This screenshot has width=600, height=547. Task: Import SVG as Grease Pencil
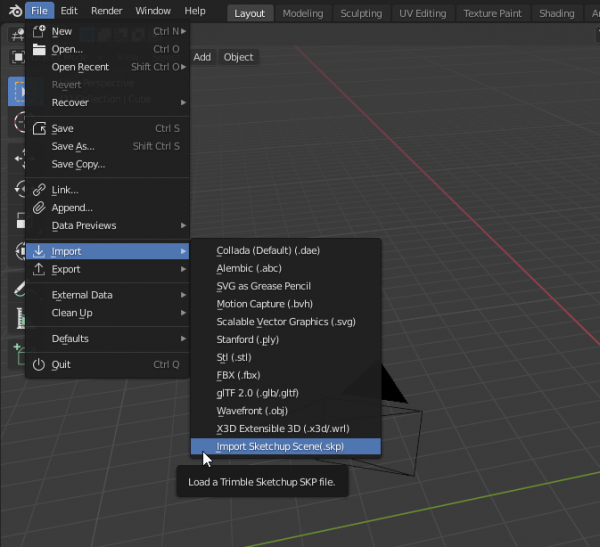point(286,286)
